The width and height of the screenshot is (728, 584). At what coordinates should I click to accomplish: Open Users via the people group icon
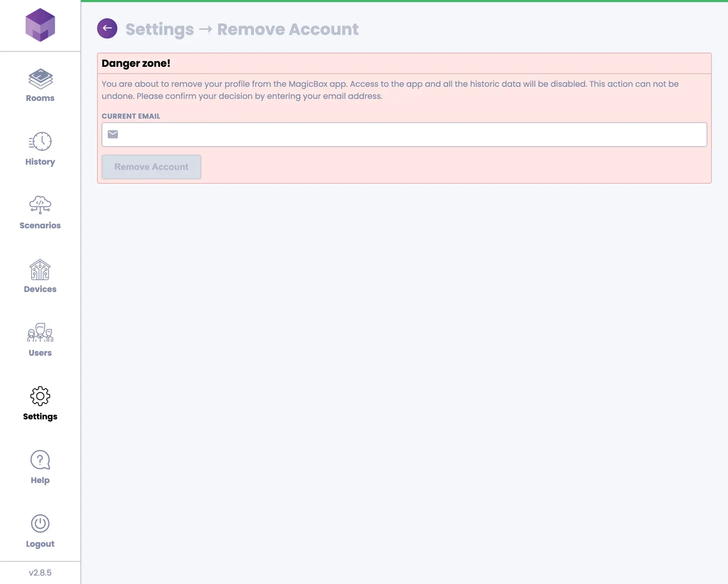click(x=40, y=333)
